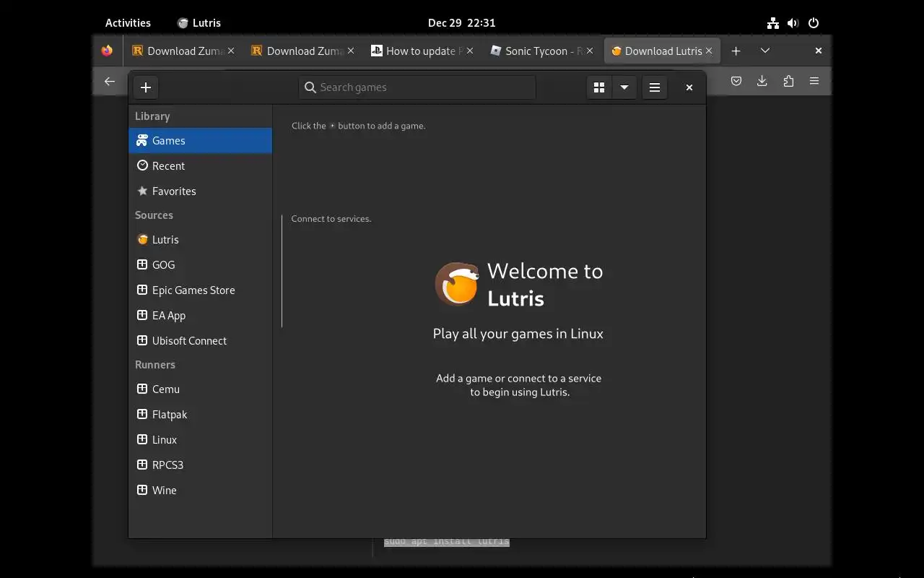Click the EA App icon
The width and height of the screenshot is (924, 578).
[x=142, y=315]
